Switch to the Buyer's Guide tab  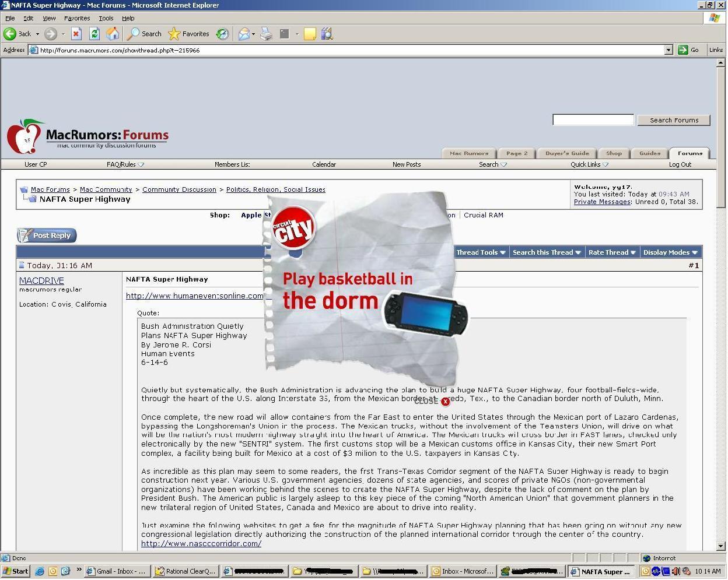click(567, 153)
